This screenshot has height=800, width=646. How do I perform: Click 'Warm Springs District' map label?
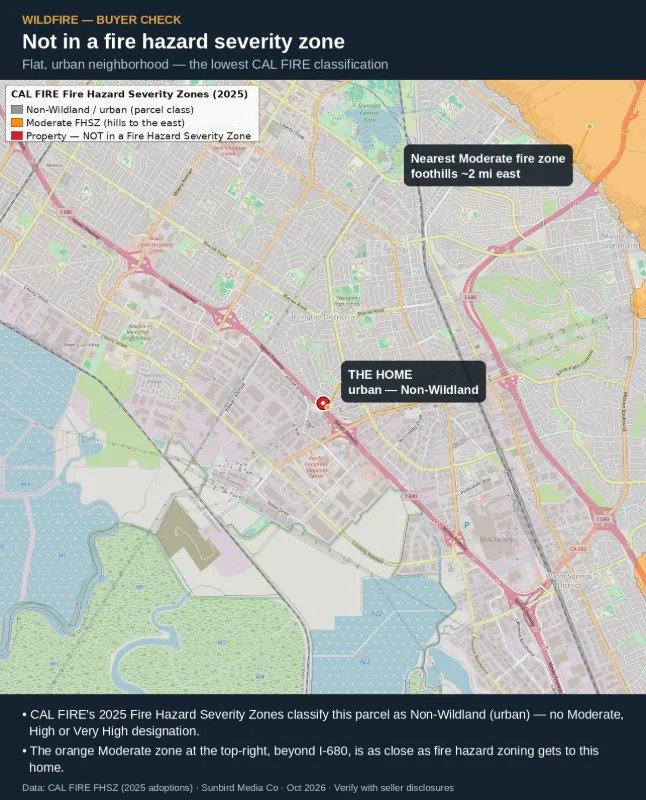click(x=569, y=581)
